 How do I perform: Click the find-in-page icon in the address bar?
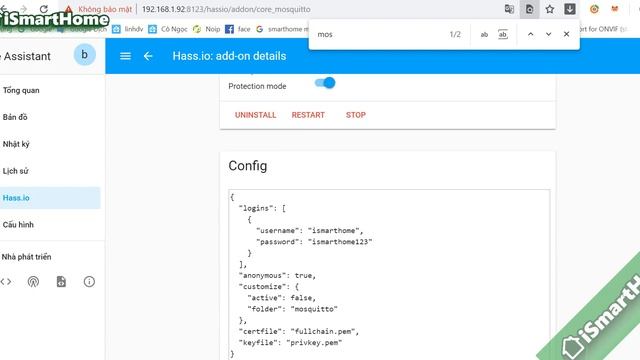529,9
